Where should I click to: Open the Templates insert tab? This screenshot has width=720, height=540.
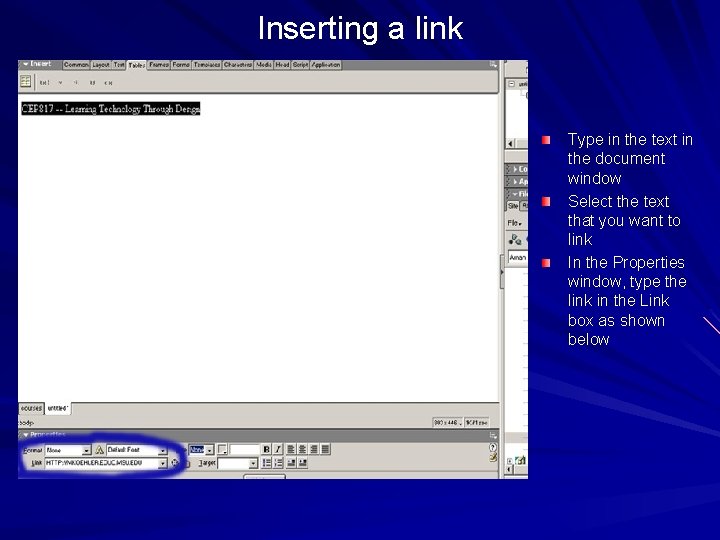pyautogui.click(x=207, y=65)
